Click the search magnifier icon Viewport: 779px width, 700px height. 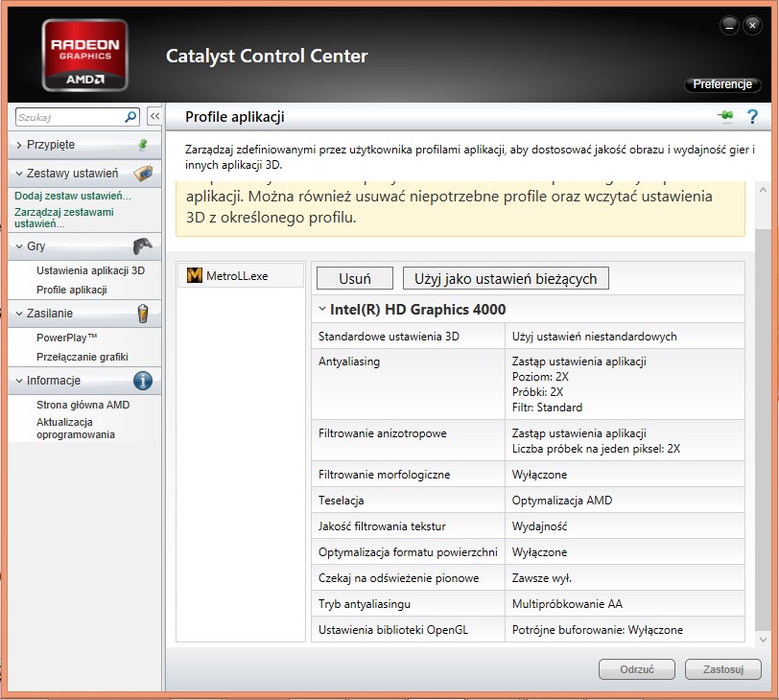[130, 117]
